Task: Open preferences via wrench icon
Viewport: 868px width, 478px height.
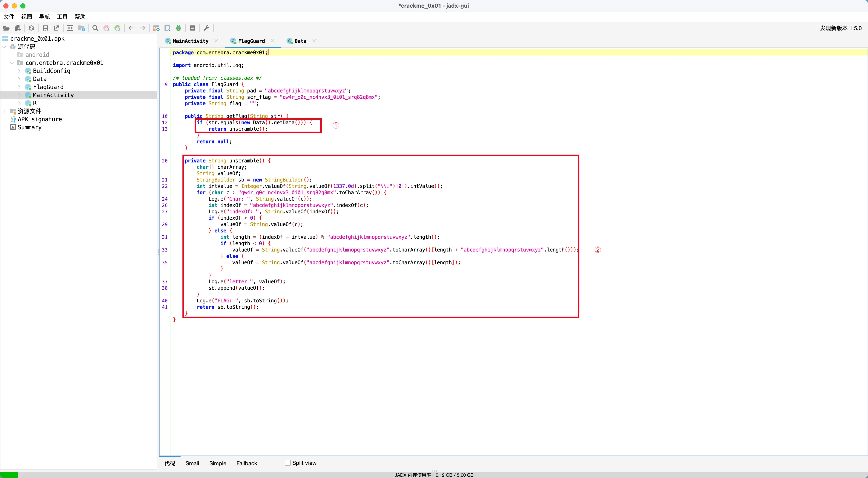Action: coord(207,28)
